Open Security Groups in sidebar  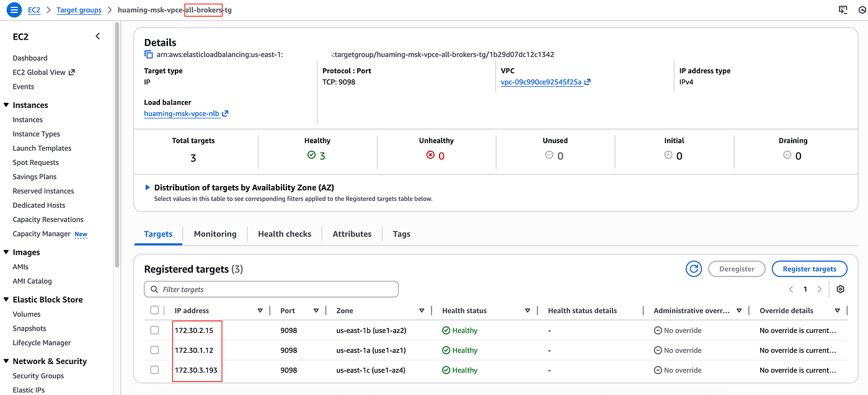coord(38,376)
